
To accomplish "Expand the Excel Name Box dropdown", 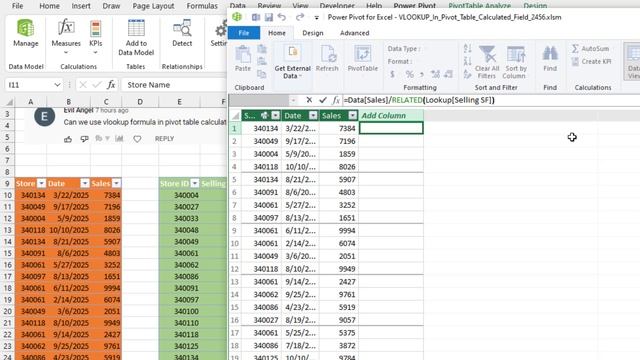I will (x=57, y=85).
